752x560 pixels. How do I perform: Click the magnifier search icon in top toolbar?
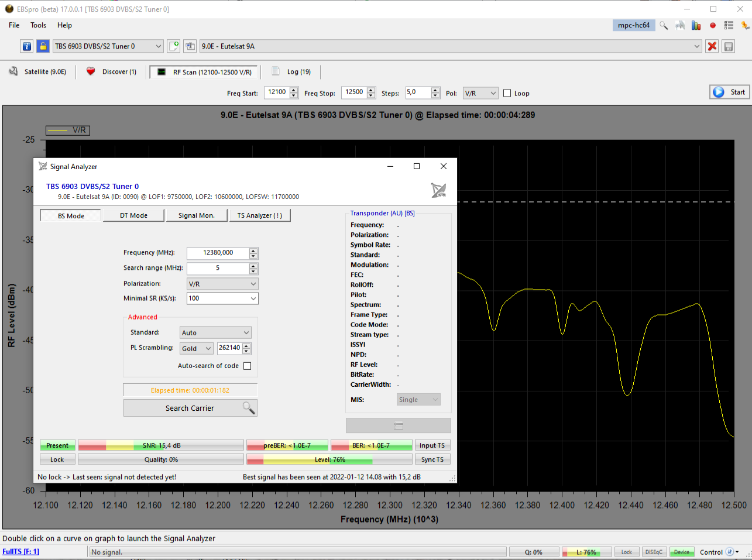pyautogui.click(x=664, y=25)
